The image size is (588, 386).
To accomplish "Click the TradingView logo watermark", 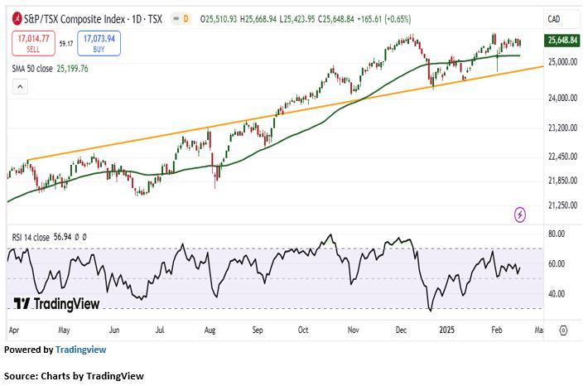I will [x=57, y=304].
